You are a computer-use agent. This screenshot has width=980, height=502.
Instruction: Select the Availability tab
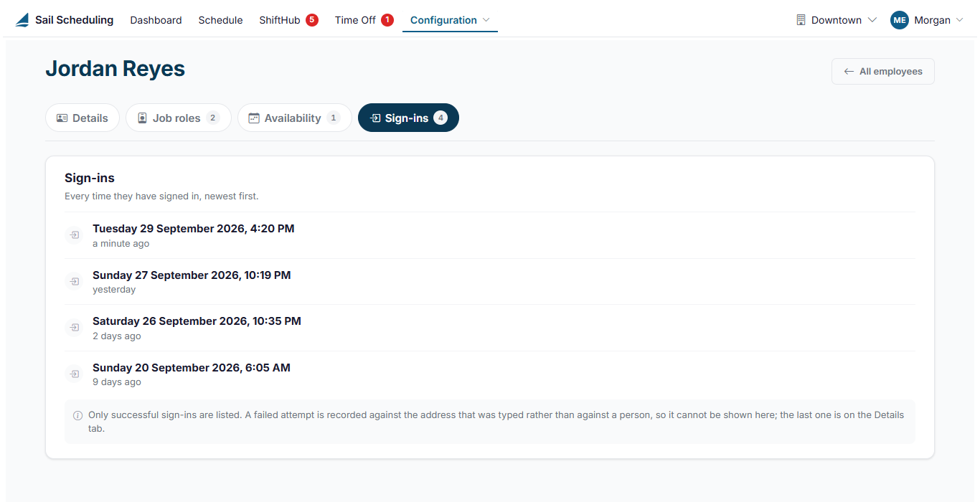295,118
